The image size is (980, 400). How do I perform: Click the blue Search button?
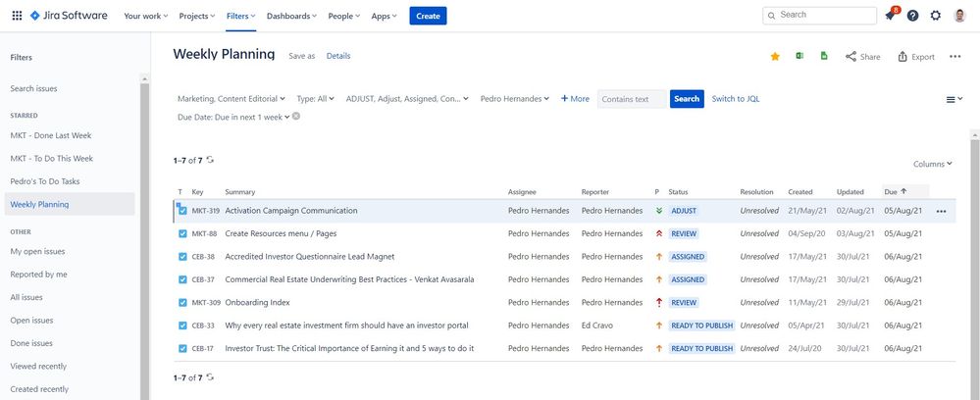(x=687, y=99)
